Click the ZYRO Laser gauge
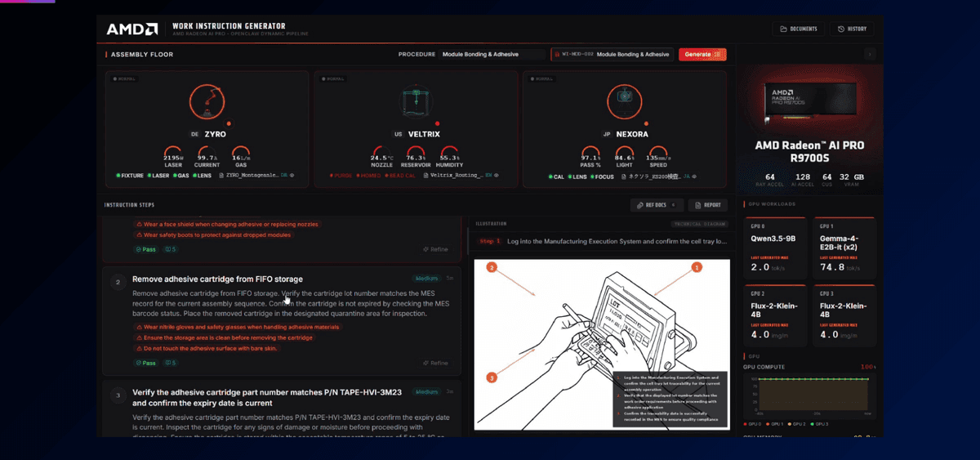This screenshot has height=460, width=980. (x=174, y=158)
